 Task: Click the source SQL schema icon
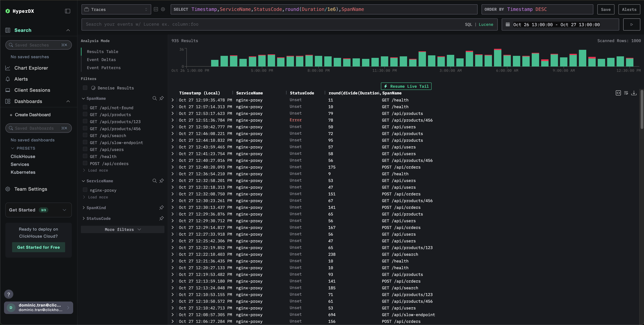[156, 9]
